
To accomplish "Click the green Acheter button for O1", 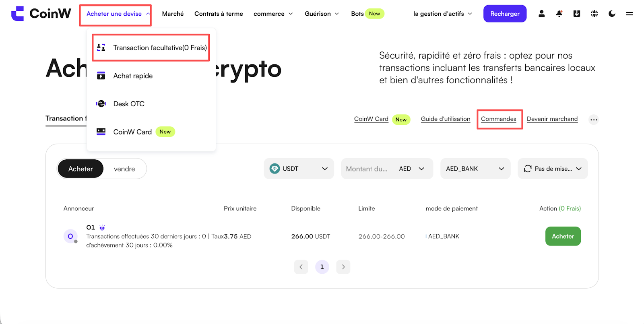I will [563, 236].
